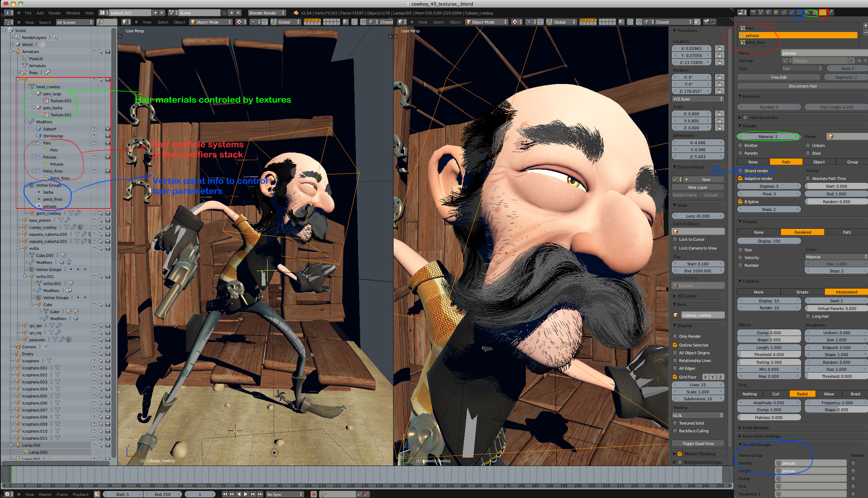Screen dimensions: 868x498
Task: Disable the B-Spline checkbox
Action: pos(740,202)
